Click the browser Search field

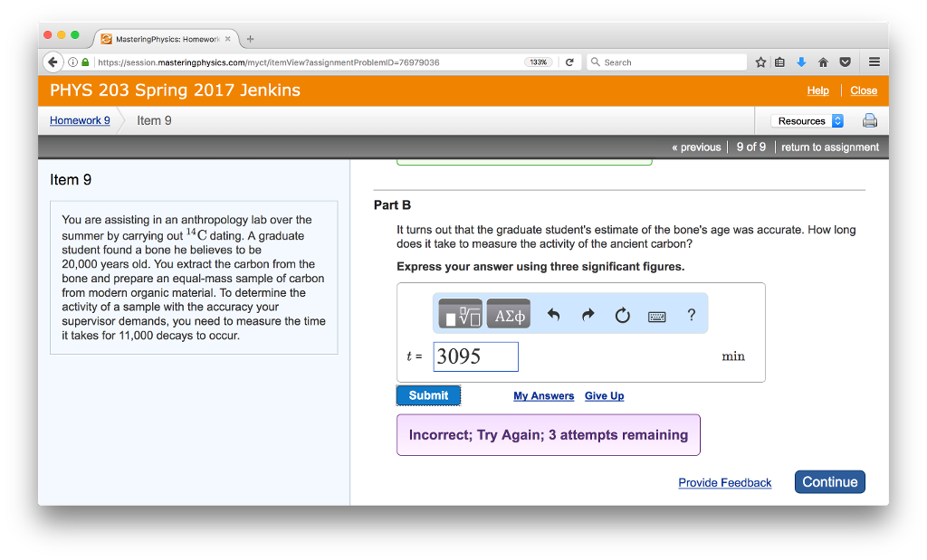pos(667,62)
